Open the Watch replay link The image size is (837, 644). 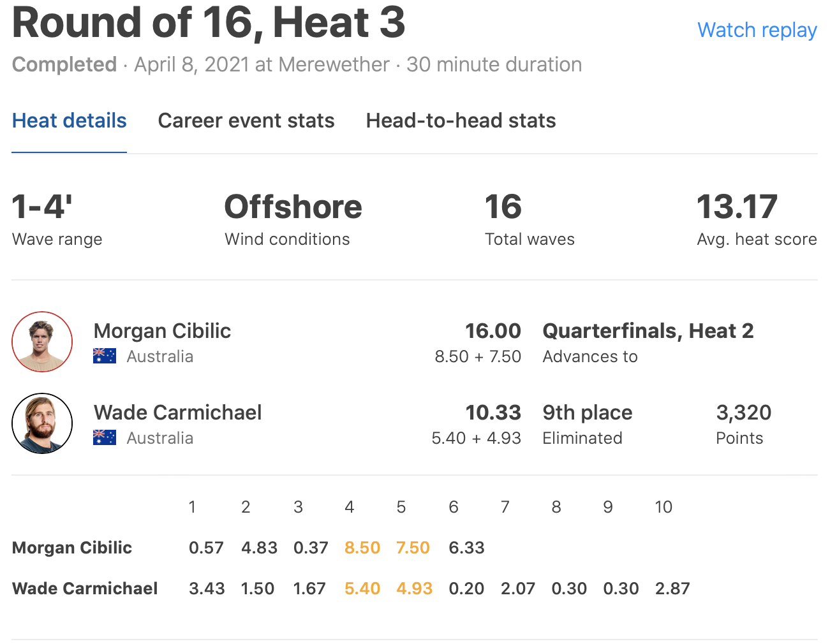(x=757, y=30)
